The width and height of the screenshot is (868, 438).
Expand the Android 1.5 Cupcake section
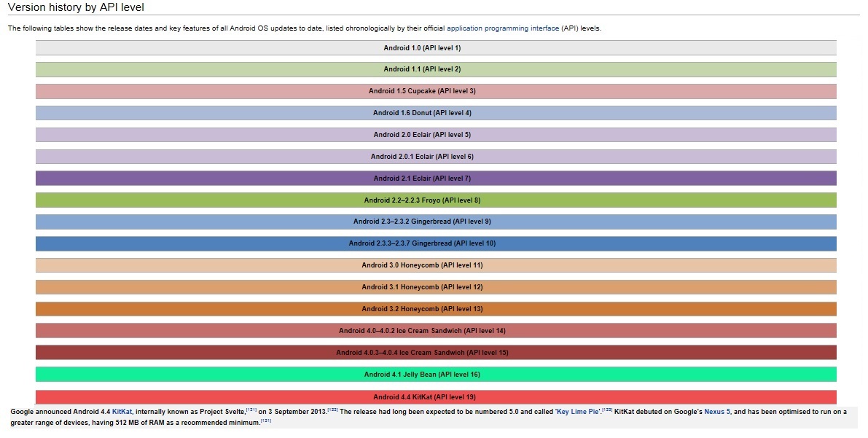tap(434, 90)
